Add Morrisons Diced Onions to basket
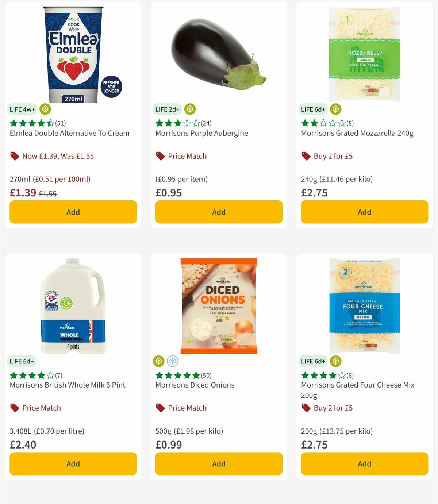This screenshot has width=438, height=504. click(x=218, y=464)
